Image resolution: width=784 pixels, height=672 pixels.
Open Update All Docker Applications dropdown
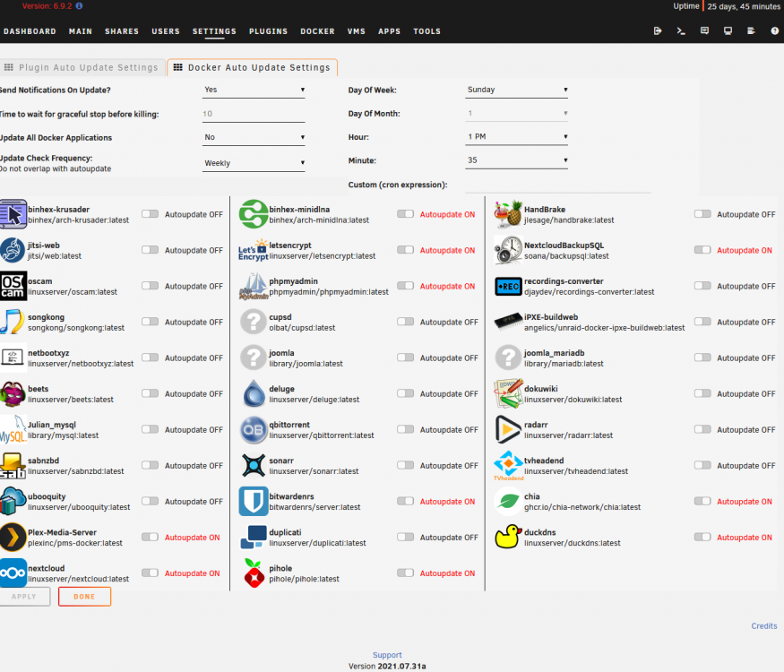pos(254,137)
